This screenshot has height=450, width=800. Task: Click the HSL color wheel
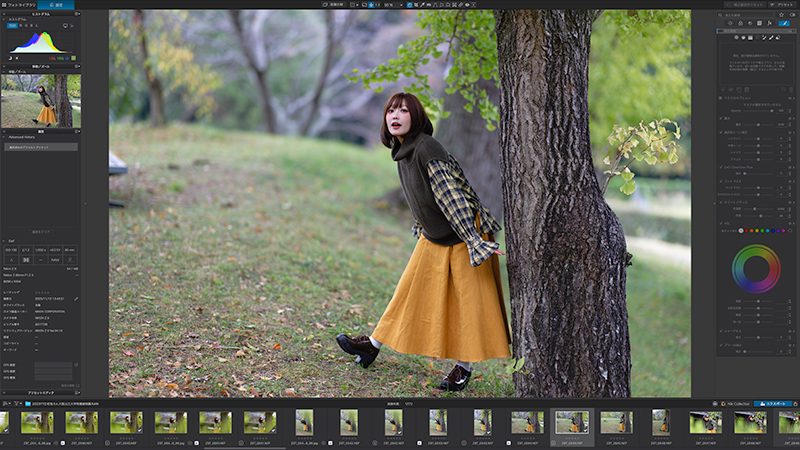click(x=756, y=268)
